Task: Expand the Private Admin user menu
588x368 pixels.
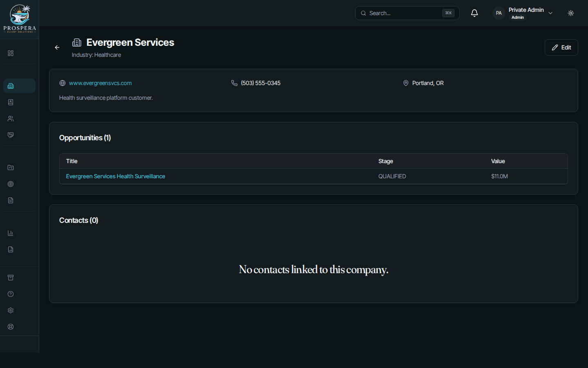Action: tap(523, 13)
